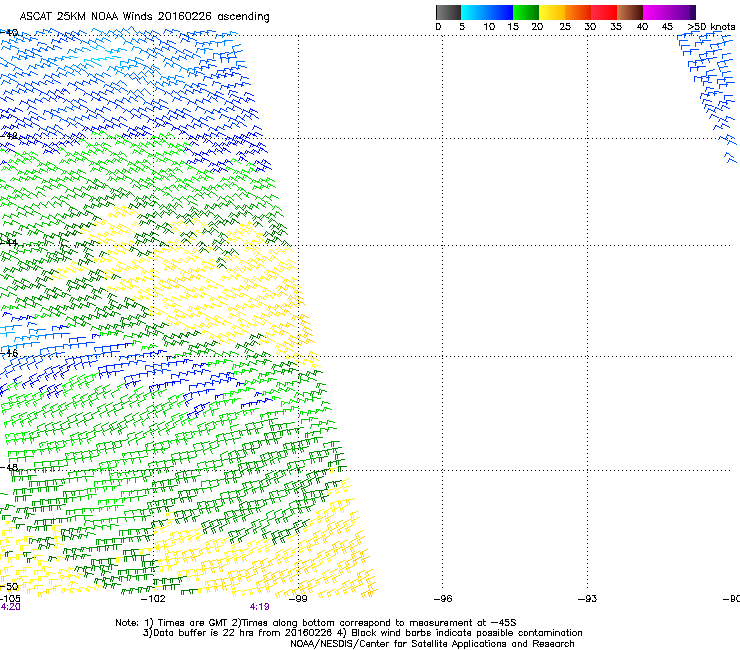Click the -99 longitude axis label
The image size is (740, 650).
[298, 599]
